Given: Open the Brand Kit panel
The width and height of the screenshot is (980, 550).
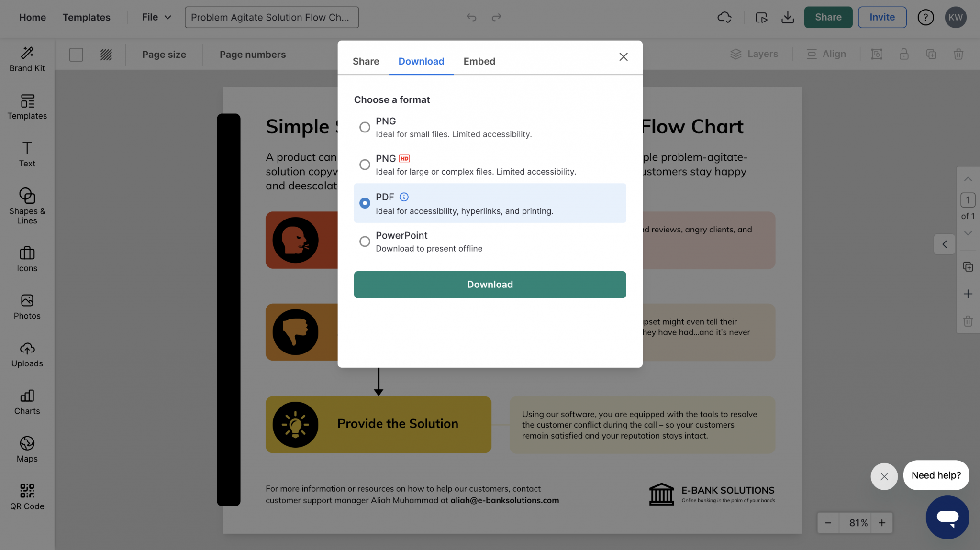Looking at the screenshot, I should click(27, 59).
